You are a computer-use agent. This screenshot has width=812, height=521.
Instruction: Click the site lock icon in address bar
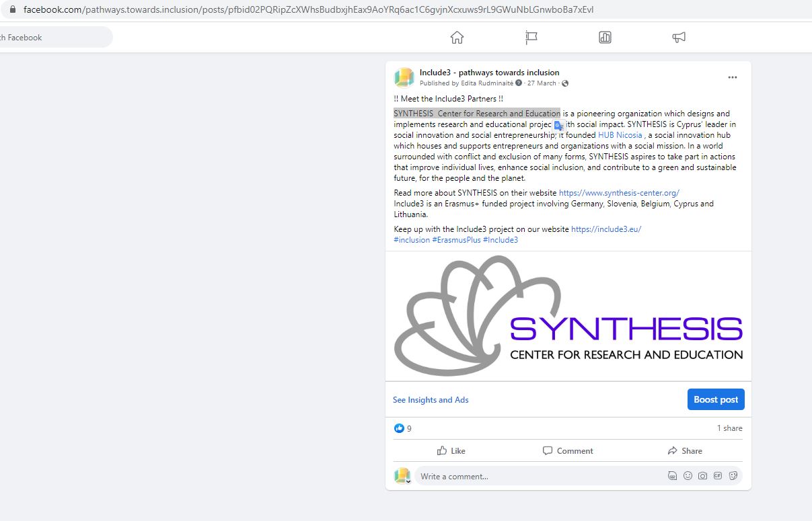(x=11, y=10)
